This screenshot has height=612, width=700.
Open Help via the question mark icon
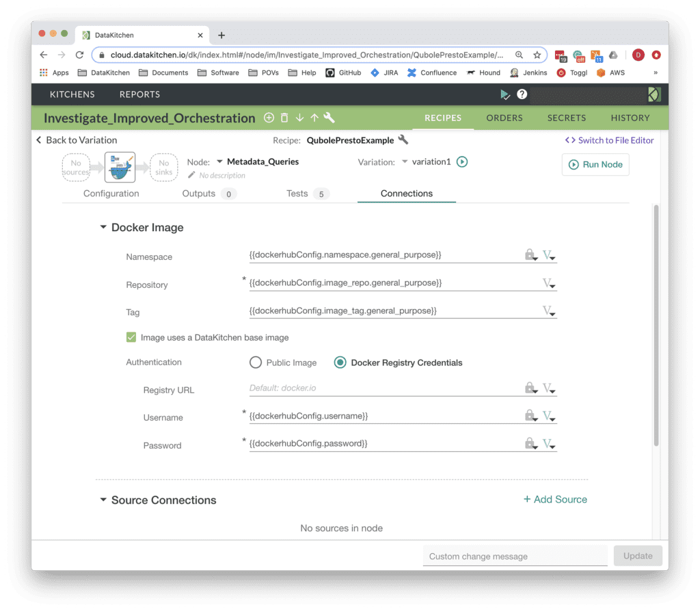[x=522, y=94]
